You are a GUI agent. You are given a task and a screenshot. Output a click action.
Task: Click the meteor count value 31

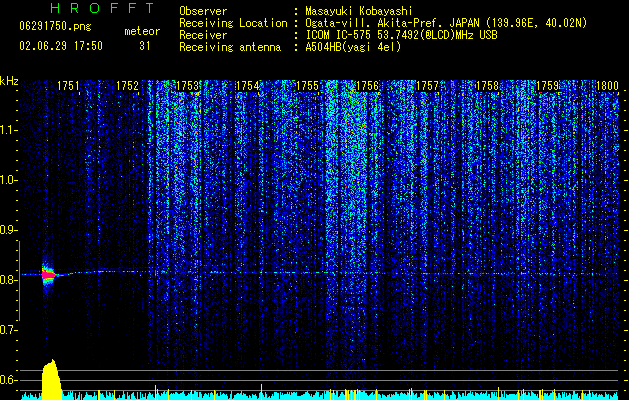[144, 46]
